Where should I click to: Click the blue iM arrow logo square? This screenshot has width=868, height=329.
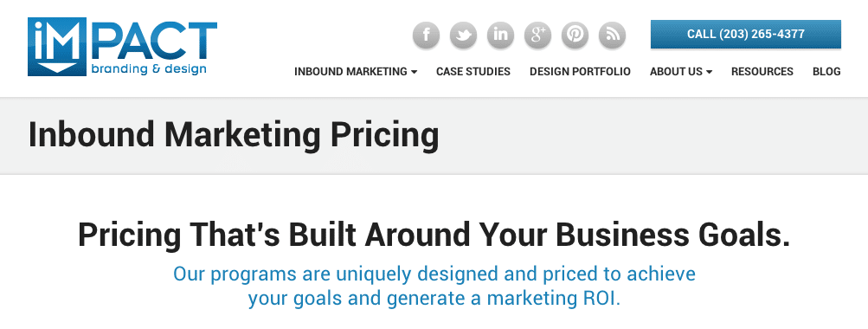[57, 47]
